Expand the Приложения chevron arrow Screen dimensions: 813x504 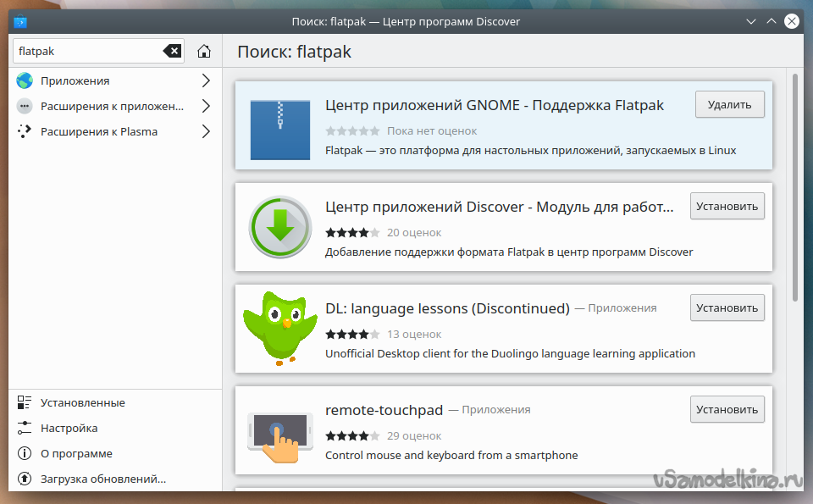(206, 80)
